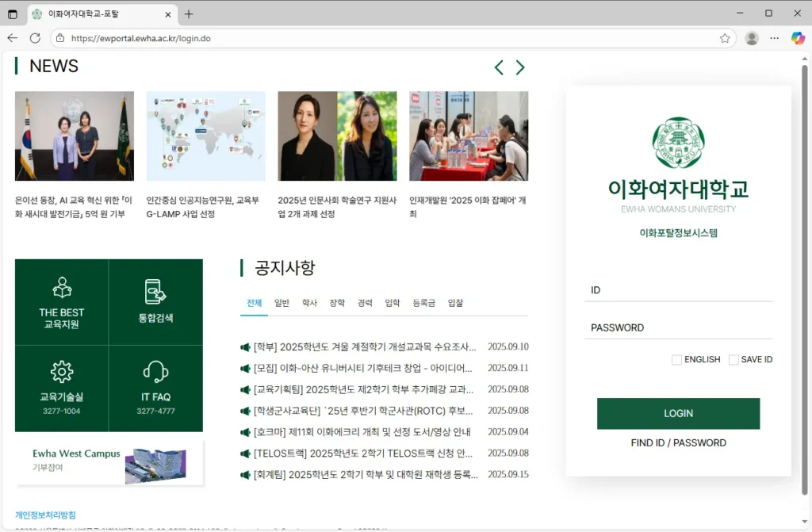Click megaphone icon beside [모집] notice

tap(245, 369)
